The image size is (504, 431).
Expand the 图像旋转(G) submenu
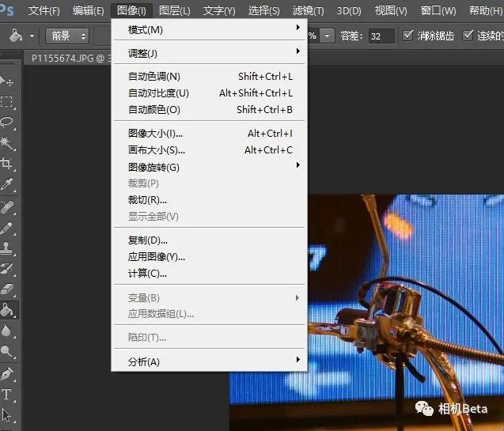tap(209, 167)
